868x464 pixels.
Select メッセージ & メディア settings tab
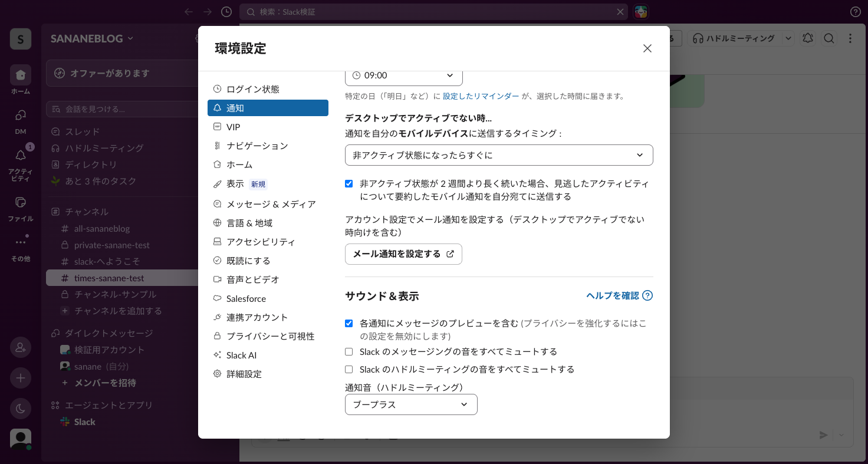pyautogui.click(x=268, y=204)
